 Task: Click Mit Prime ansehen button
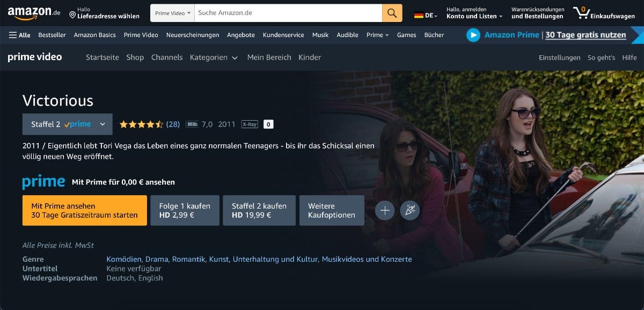(x=85, y=210)
